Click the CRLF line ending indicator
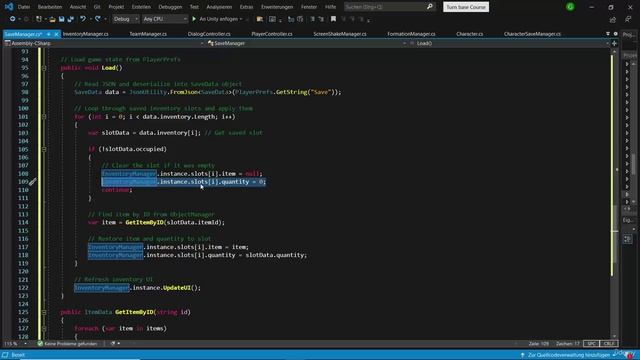 pyautogui.click(x=609, y=344)
